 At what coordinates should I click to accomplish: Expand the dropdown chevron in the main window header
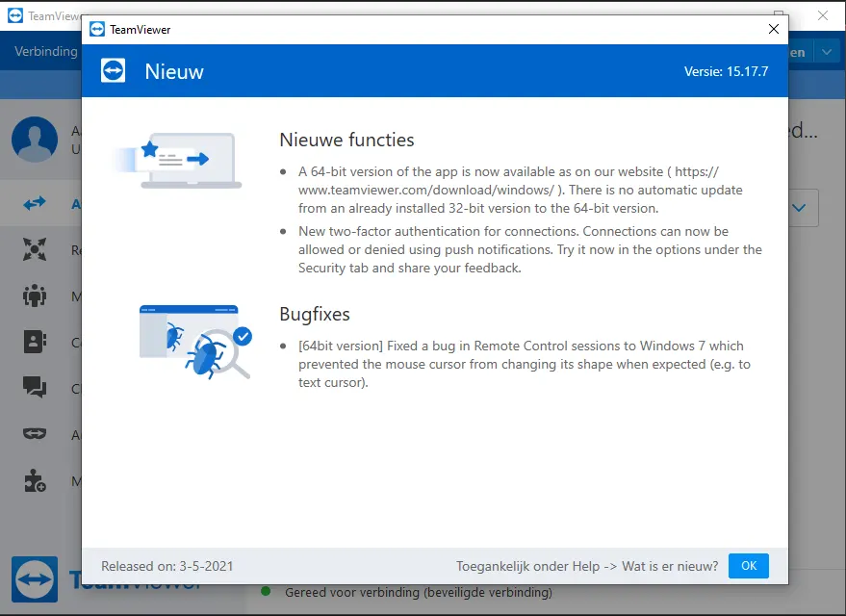click(827, 52)
